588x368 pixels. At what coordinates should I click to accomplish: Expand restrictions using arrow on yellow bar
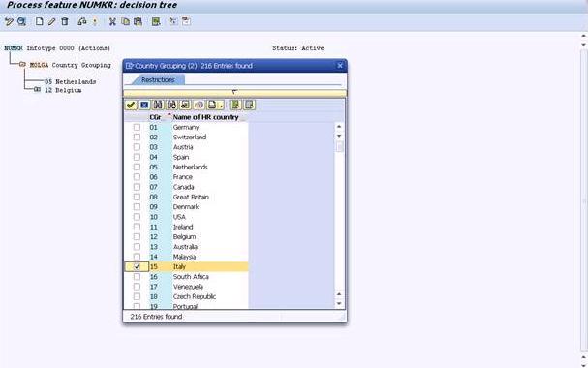[234, 92]
